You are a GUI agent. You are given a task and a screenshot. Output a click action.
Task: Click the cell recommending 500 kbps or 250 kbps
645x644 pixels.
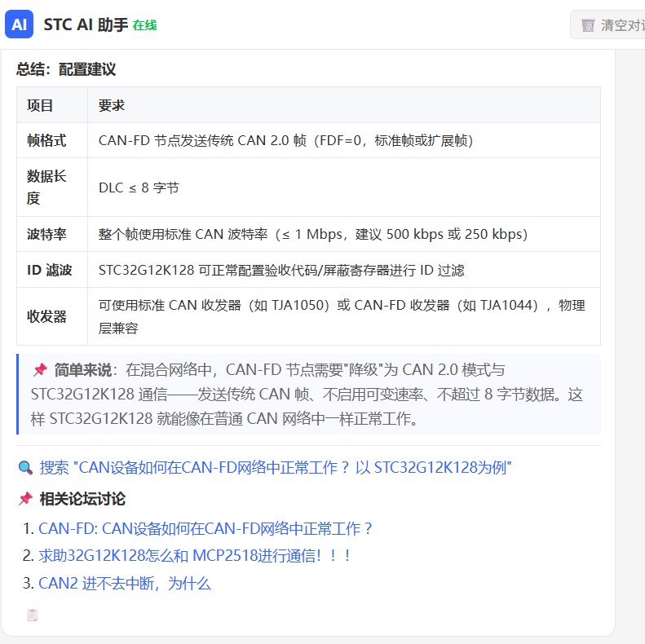(x=344, y=234)
